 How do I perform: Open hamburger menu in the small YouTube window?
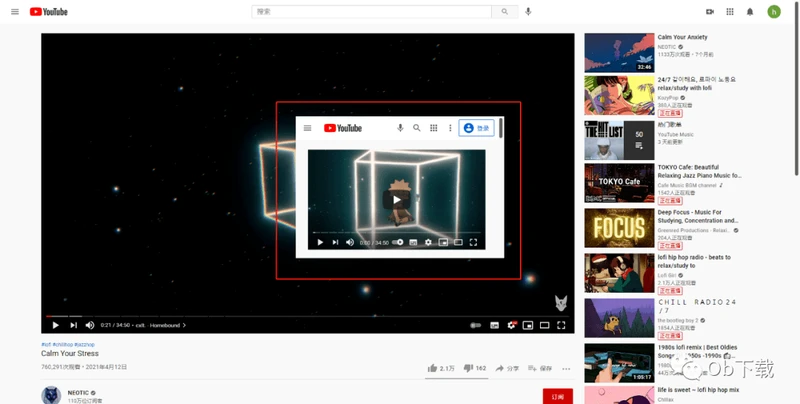click(307, 128)
